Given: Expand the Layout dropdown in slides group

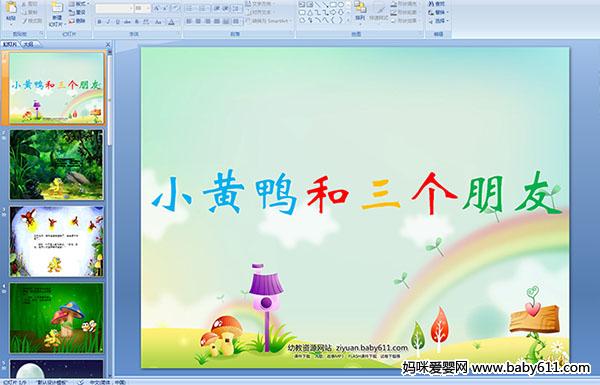Looking at the screenshot, I should click(80, 4).
